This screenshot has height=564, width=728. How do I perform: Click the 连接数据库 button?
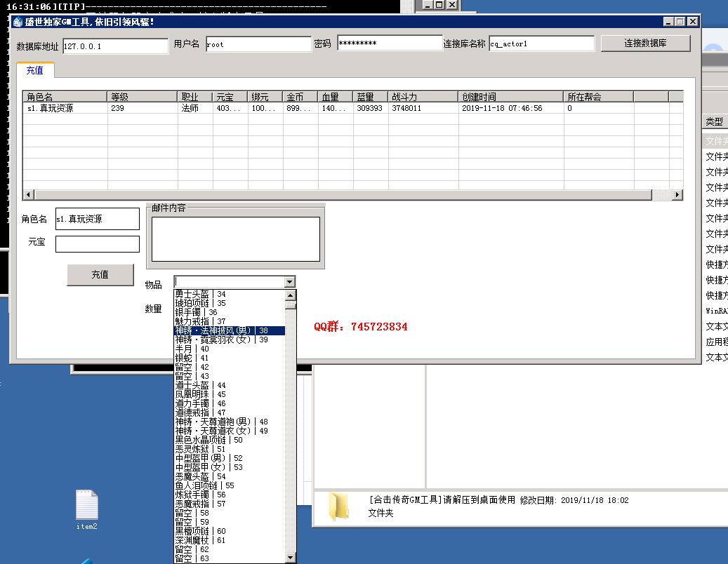click(645, 43)
